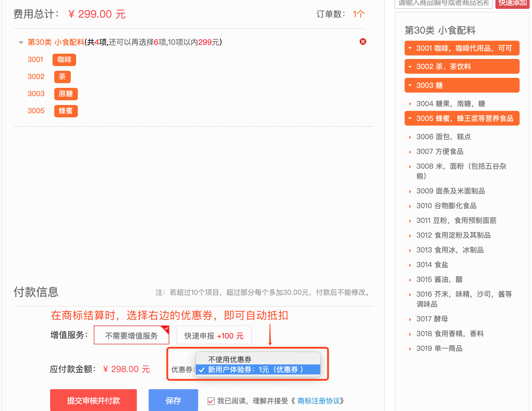The height and width of the screenshot is (411, 532).
Task: Click the 快速添加 button
Action: click(513, 4)
